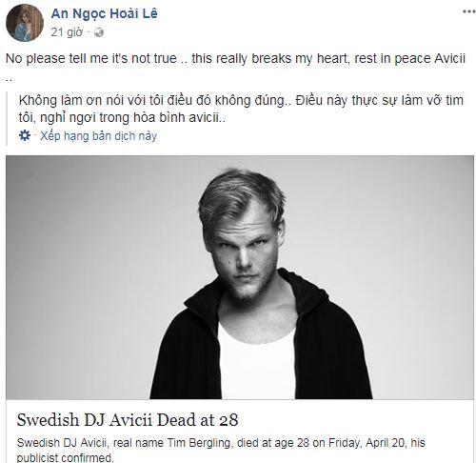Open headline Swedish DJ Avicii Dead at 28
Image resolution: width=476 pixels, height=463 pixels.
[128, 420]
